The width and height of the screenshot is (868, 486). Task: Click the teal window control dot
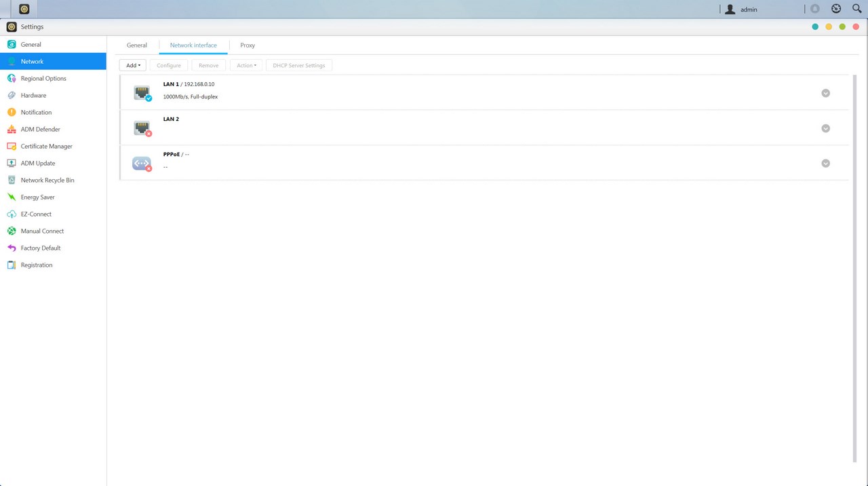click(x=815, y=27)
